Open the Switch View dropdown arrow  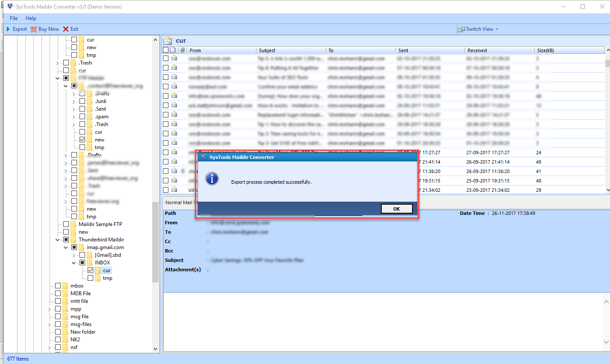[497, 29]
